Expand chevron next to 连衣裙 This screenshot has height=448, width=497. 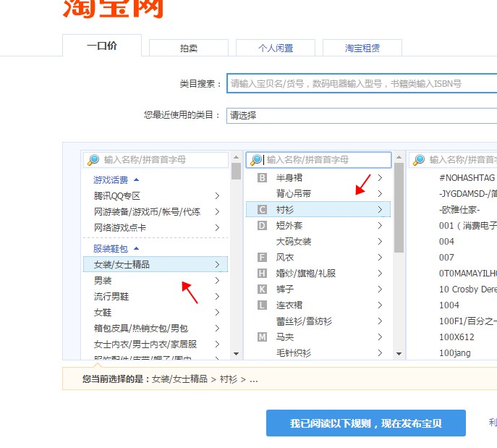point(380,305)
